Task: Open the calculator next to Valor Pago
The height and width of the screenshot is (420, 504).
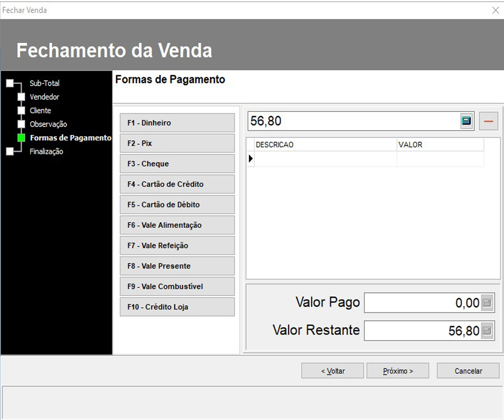Action: tap(488, 302)
